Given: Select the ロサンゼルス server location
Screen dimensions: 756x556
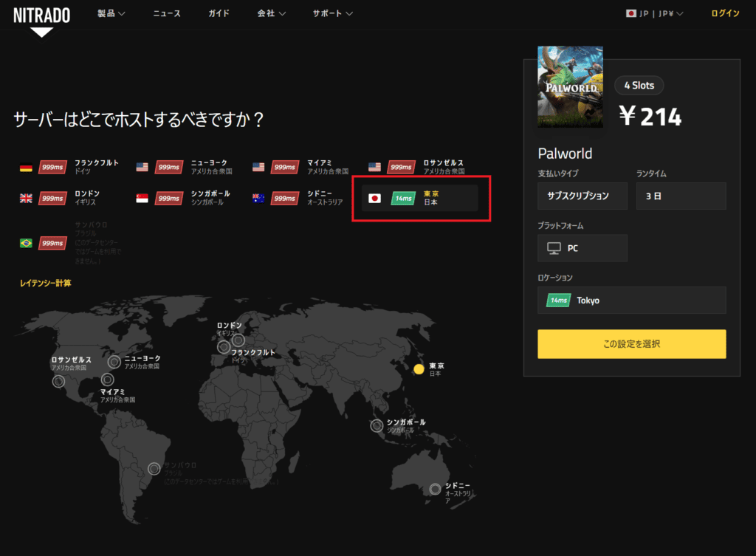Looking at the screenshot, I should 418,167.
